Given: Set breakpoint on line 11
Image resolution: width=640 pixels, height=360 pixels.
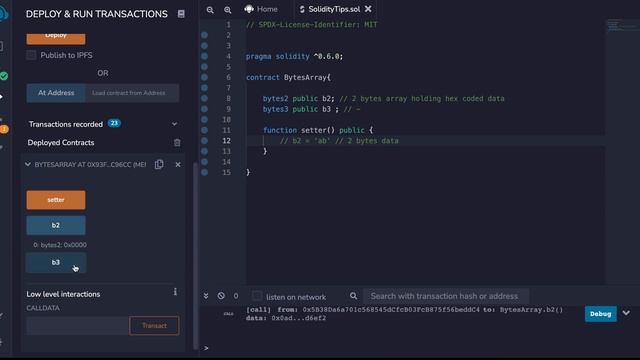Looking at the screenshot, I should (x=204, y=130).
